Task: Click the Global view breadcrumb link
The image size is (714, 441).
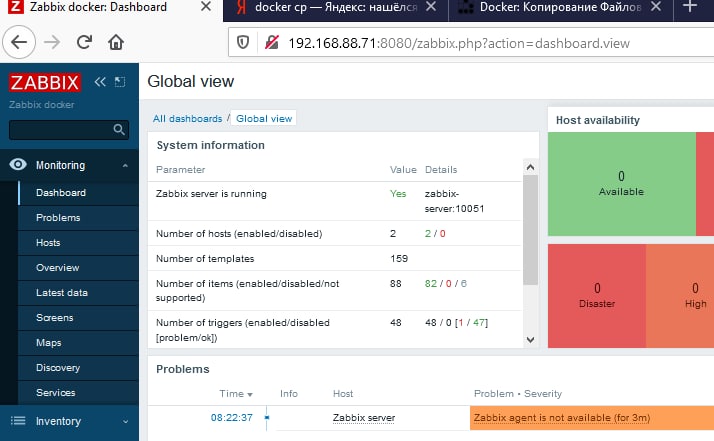Action: [x=264, y=118]
